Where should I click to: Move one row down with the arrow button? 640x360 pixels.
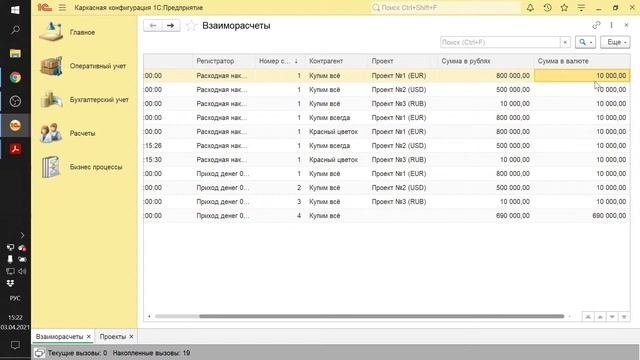pos(612,317)
